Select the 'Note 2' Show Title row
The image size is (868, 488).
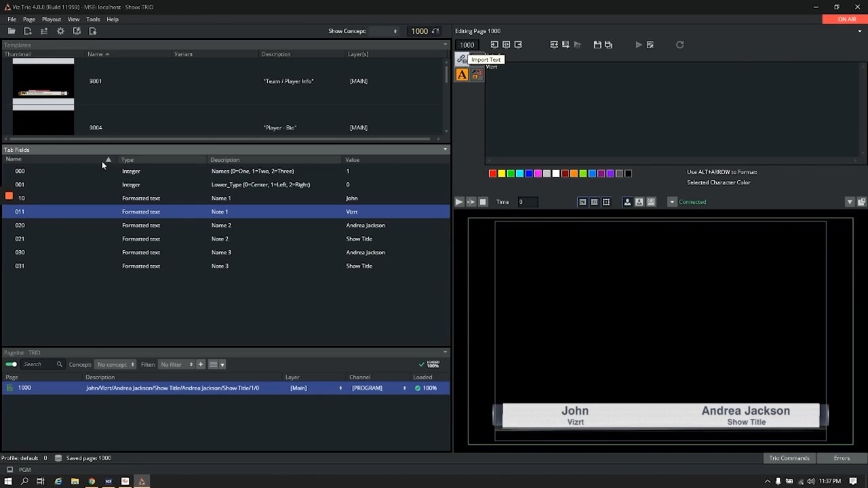click(225, 239)
